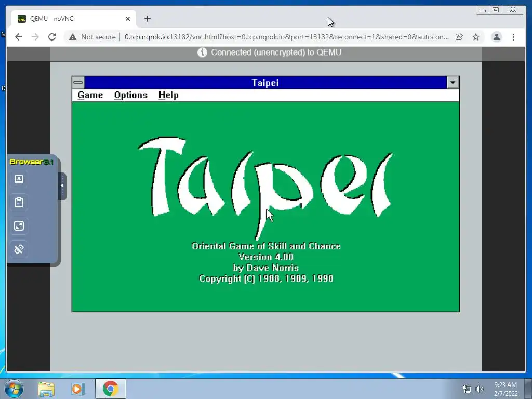Click the Browser9.1 logo label

point(32,162)
